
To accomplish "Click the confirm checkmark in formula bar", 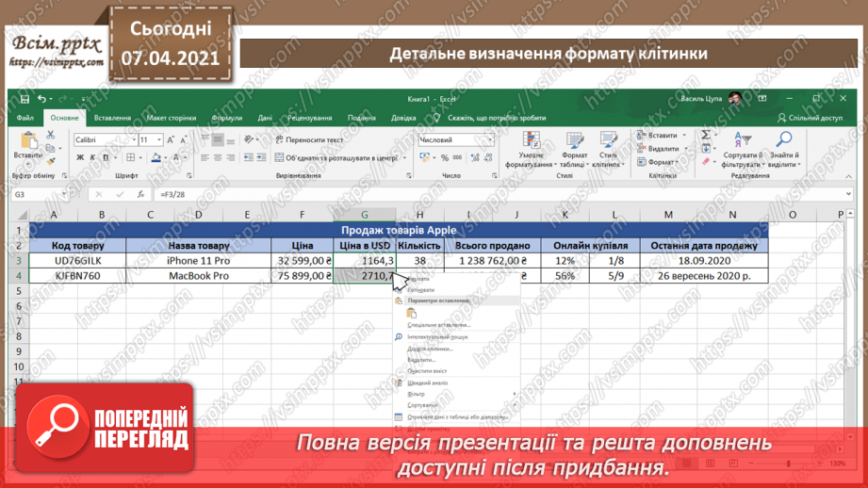I will [x=120, y=194].
